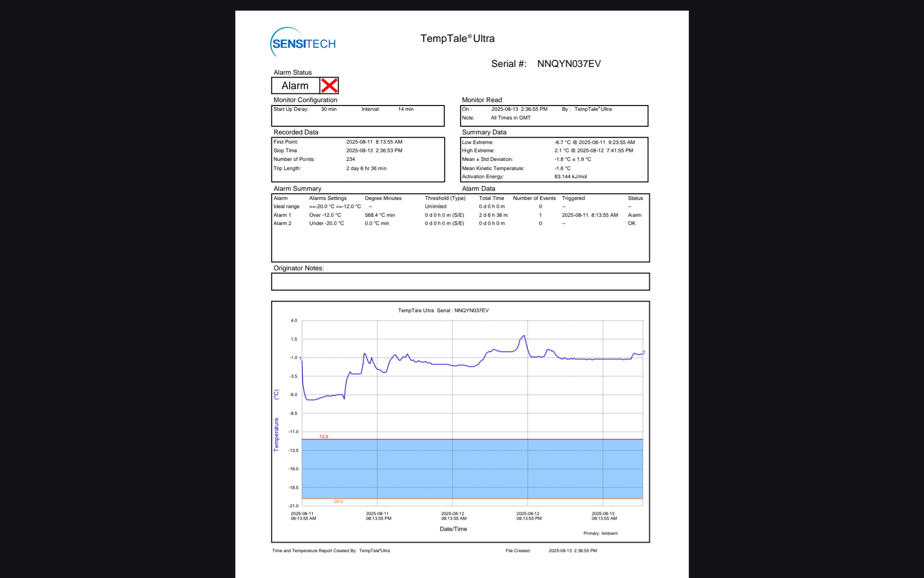The height and width of the screenshot is (578, 924).
Task: Click the File Created timestamp in footer
Action: (573, 551)
